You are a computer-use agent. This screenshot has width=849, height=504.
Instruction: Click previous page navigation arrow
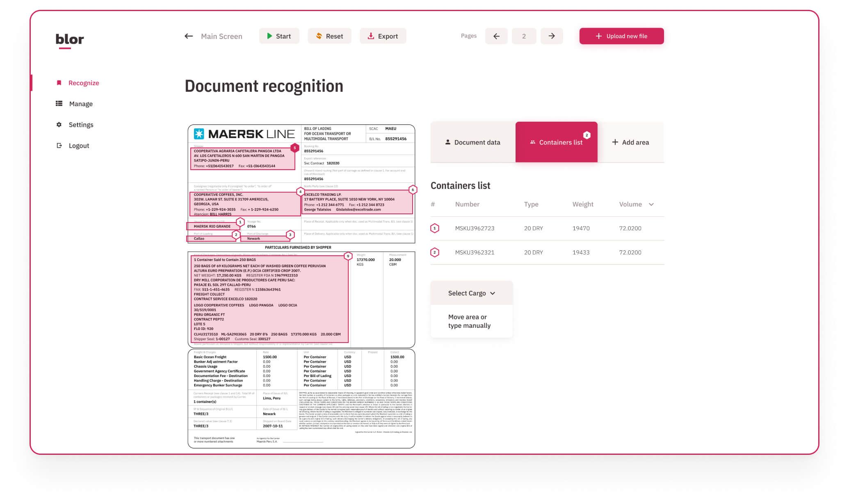click(496, 36)
